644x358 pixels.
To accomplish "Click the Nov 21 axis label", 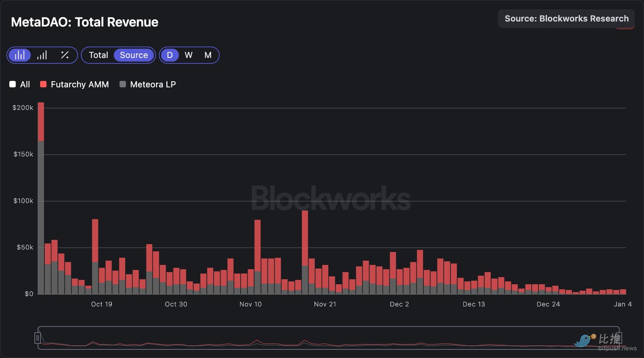I will (325, 304).
